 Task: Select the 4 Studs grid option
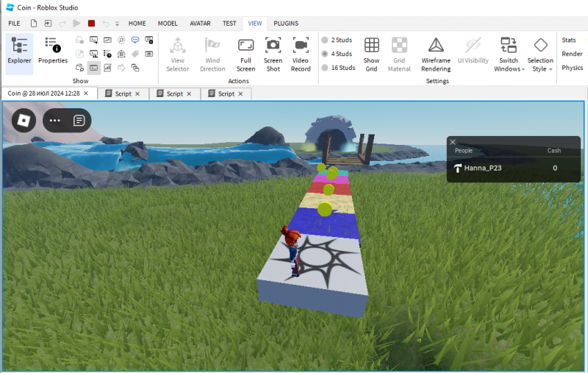[325, 54]
